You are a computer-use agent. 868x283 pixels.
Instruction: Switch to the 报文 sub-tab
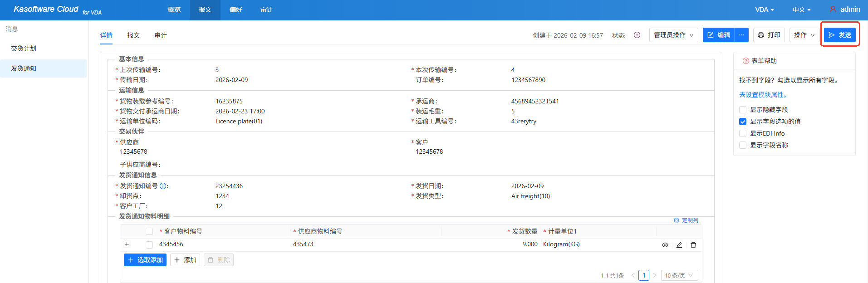point(133,35)
